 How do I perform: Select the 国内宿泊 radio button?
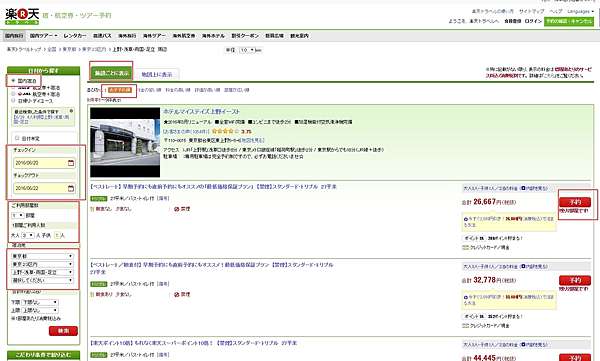click(x=13, y=80)
